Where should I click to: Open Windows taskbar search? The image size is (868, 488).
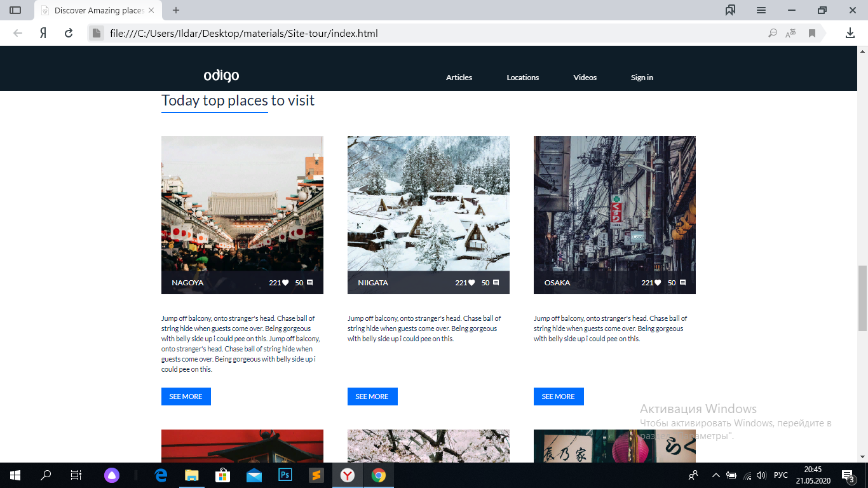click(x=46, y=475)
